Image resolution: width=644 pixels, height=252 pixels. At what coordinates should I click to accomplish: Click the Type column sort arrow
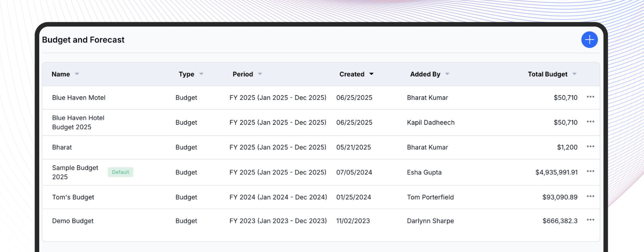click(201, 74)
